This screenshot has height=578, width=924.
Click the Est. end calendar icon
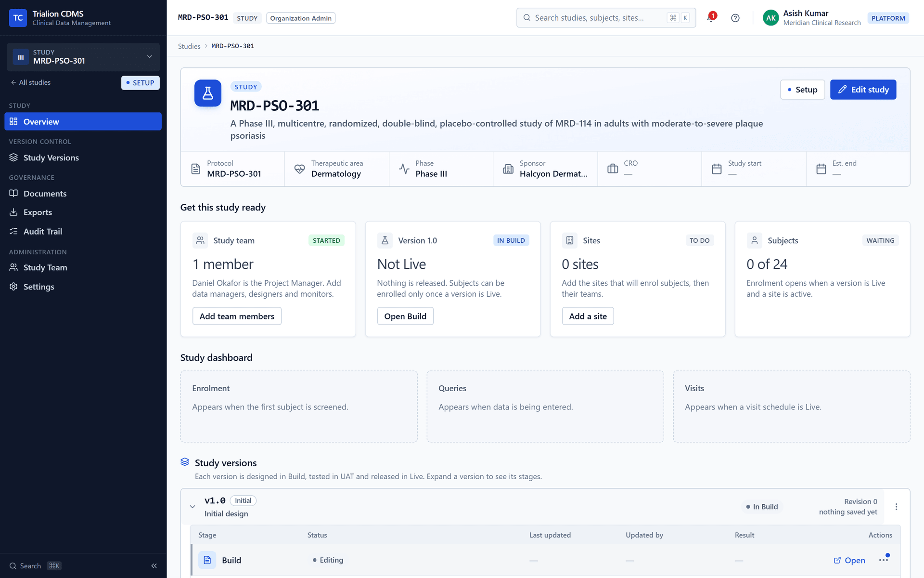pyautogui.click(x=821, y=169)
